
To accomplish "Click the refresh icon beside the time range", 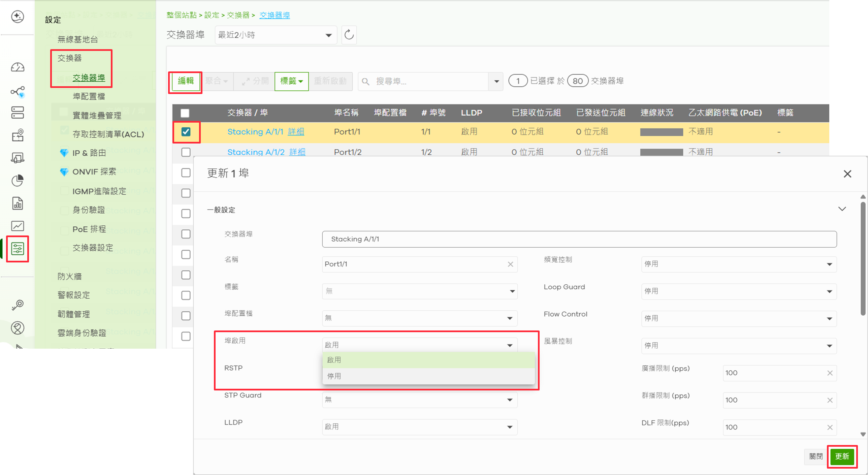I will tap(349, 35).
